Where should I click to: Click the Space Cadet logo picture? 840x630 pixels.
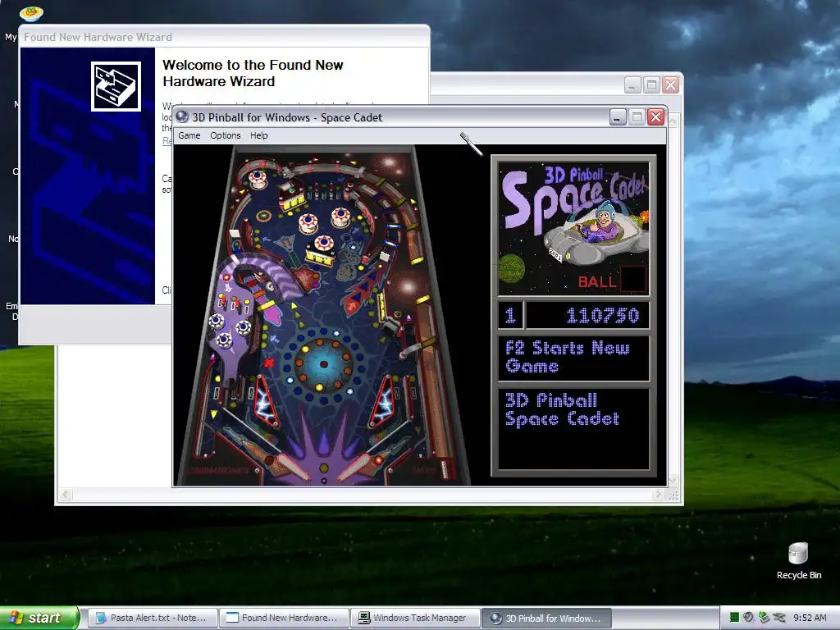coord(573,227)
